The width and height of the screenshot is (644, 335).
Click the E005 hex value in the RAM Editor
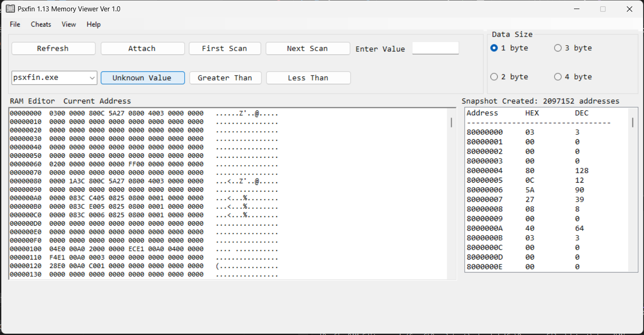[97, 207]
